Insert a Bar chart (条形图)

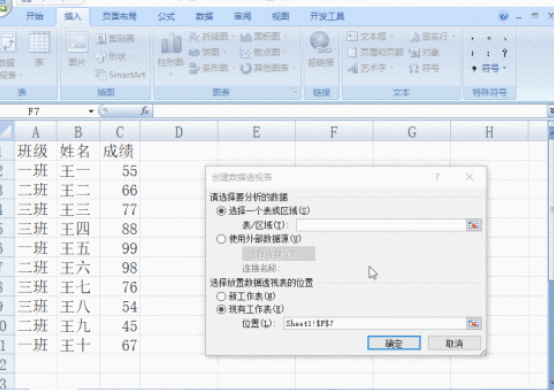point(211,68)
